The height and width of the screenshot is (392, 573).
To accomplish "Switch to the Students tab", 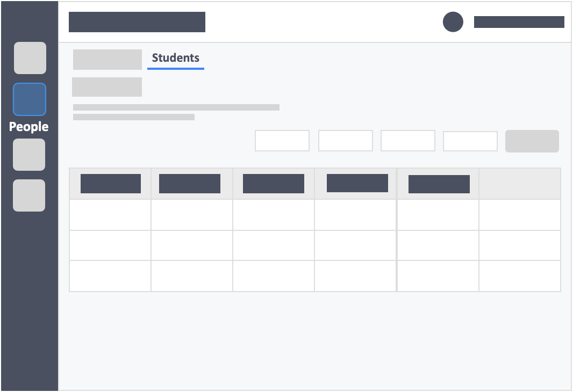I will pyautogui.click(x=176, y=58).
